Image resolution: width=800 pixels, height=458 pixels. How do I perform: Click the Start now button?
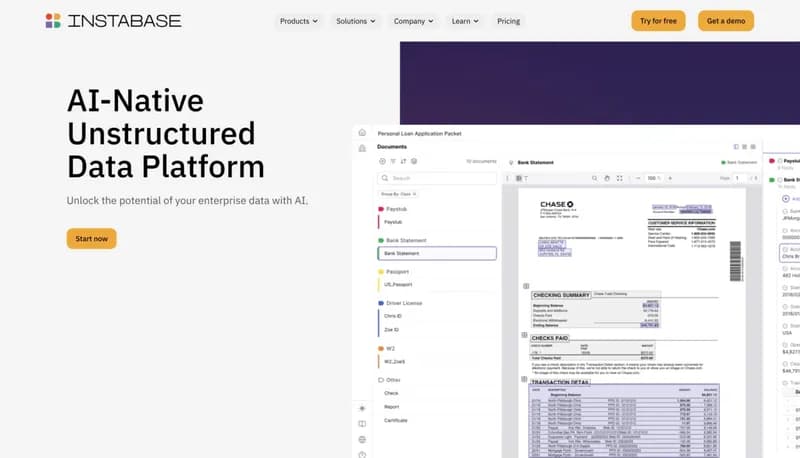click(91, 239)
